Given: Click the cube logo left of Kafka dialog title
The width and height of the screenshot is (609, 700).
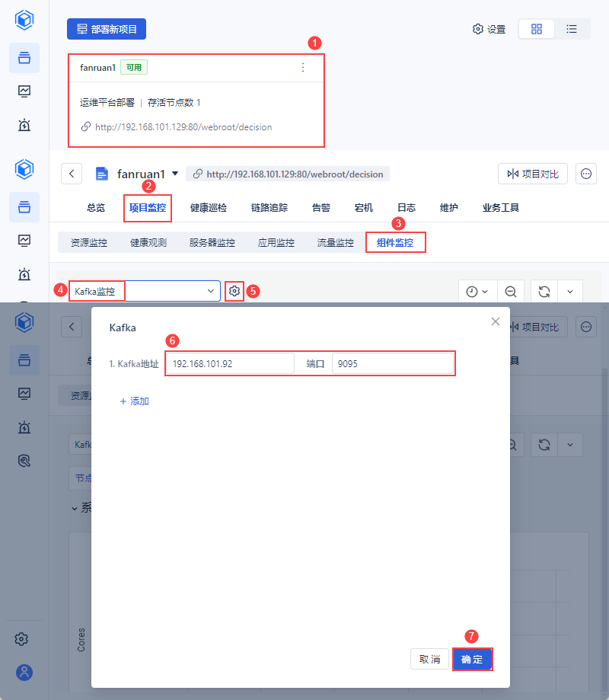Looking at the screenshot, I should click(24, 322).
